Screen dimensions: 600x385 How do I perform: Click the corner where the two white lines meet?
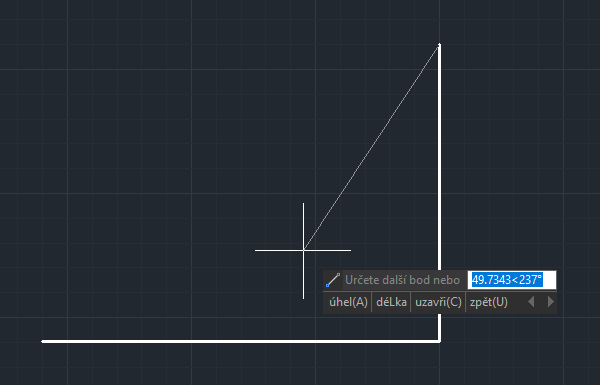[440, 341]
